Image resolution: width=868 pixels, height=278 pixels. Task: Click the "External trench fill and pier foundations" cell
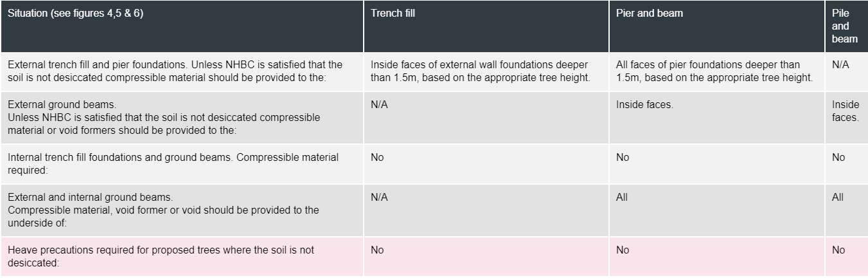click(173, 71)
